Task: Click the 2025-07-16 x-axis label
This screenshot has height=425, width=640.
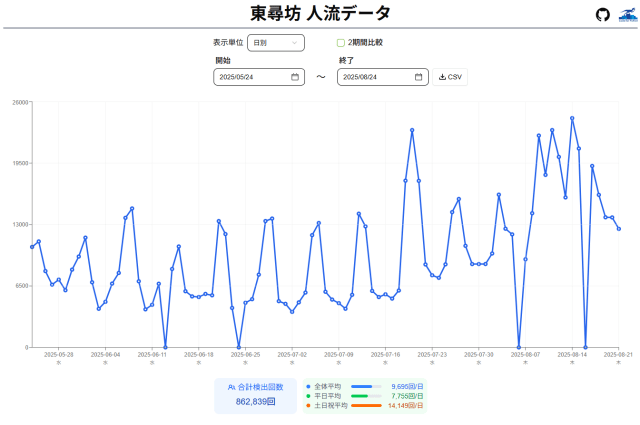Action: (385, 355)
